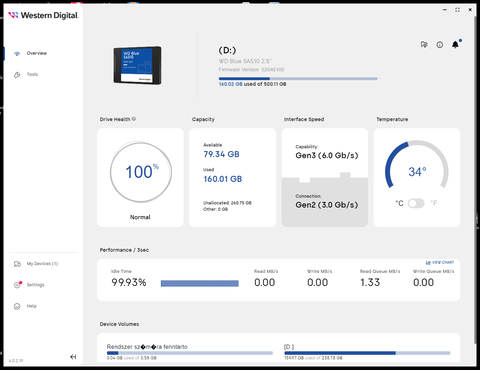The height and width of the screenshot is (370, 480).
Task: Click the 100% drive health gauge
Action: pos(141,172)
